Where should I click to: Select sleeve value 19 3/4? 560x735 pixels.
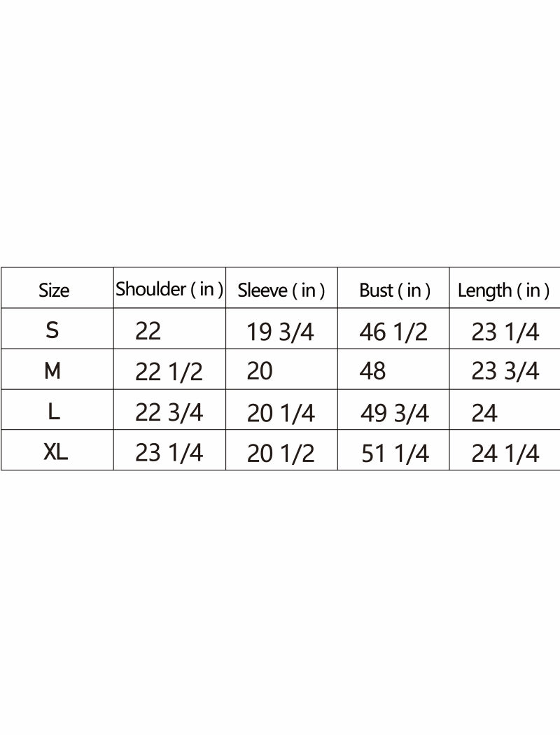point(281,332)
